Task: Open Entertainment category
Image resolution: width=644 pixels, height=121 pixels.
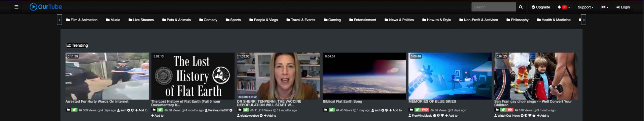Action: [363, 20]
